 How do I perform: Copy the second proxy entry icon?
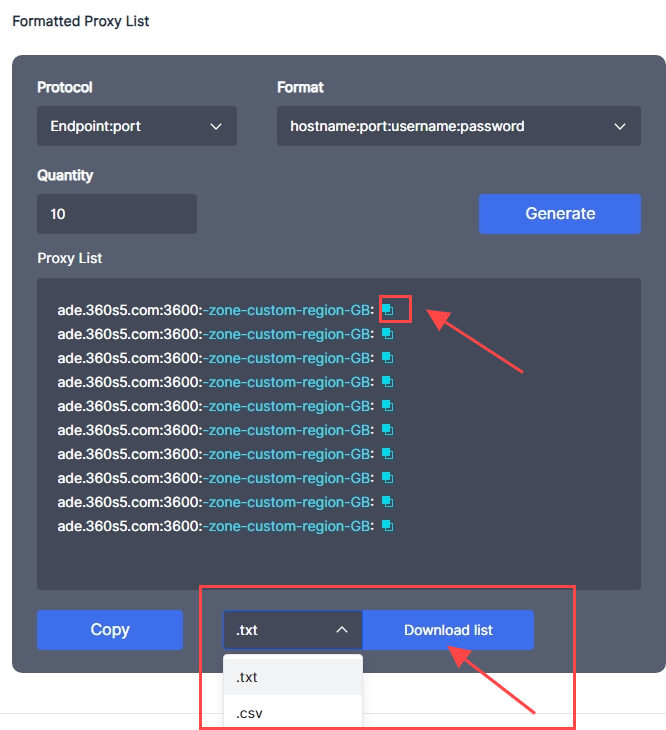point(388,334)
